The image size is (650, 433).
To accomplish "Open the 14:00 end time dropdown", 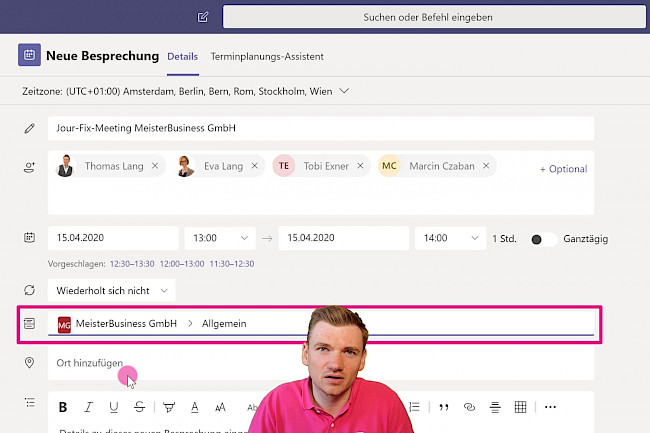I will 450,239.
